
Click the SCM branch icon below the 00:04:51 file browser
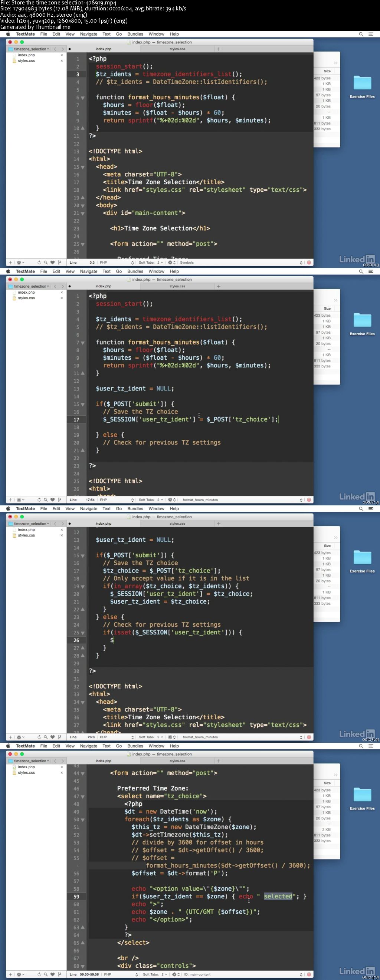coord(59,974)
